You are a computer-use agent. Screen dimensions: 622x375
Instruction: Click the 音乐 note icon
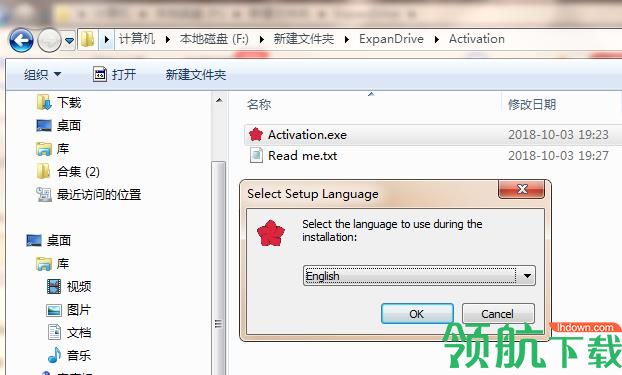[54, 355]
